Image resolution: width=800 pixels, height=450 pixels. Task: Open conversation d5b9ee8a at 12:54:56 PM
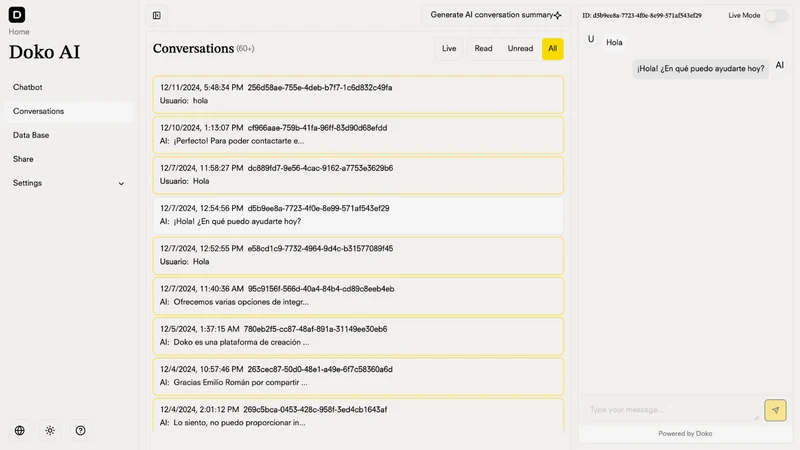click(358, 215)
